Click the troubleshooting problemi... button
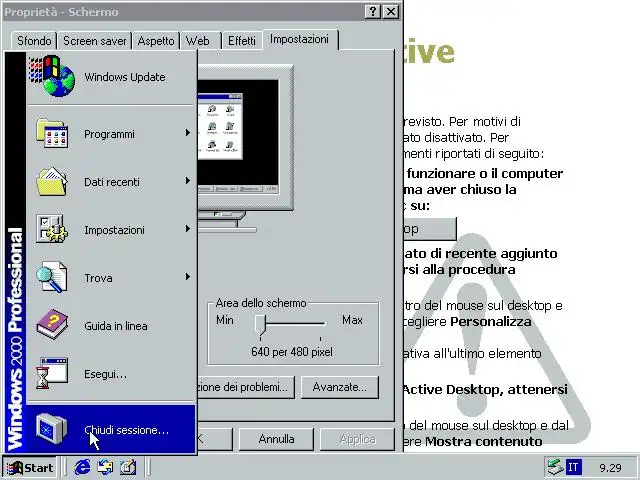The height and width of the screenshot is (480, 640). pos(245,387)
